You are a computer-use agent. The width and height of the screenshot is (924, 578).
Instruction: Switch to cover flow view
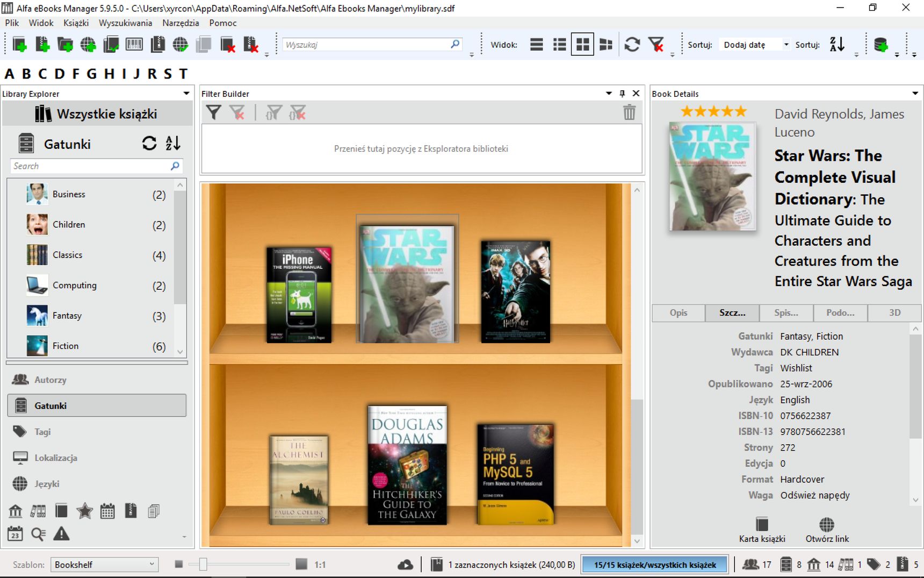[606, 44]
